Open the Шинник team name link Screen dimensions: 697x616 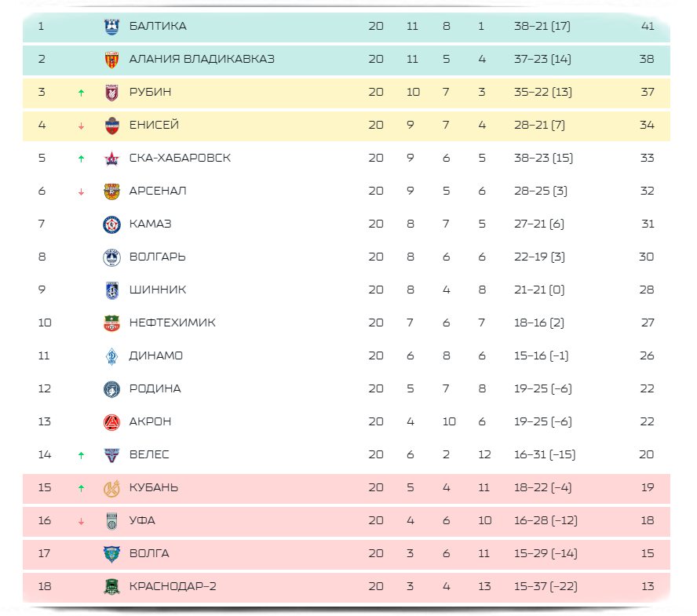click(x=158, y=290)
